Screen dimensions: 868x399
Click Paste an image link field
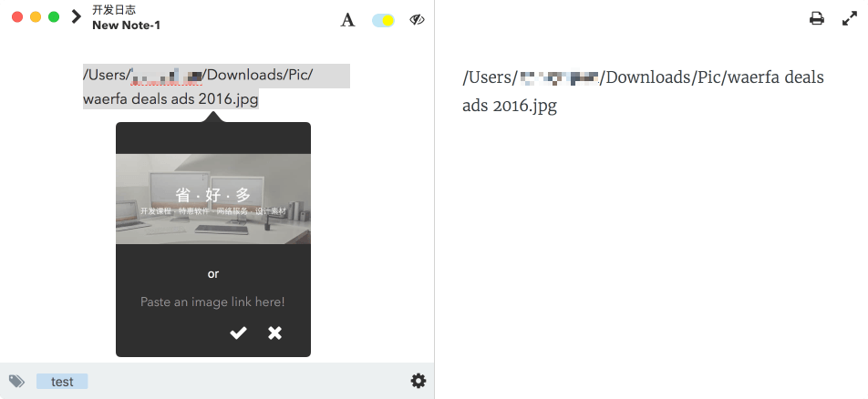tap(212, 302)
